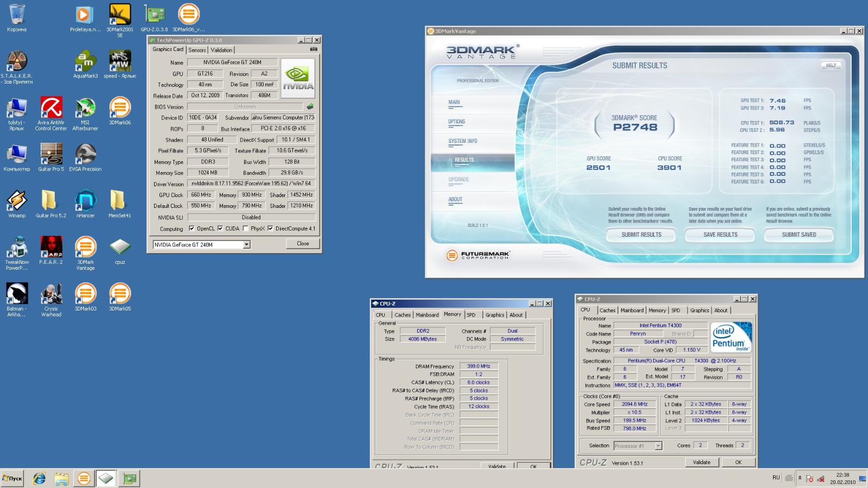Open the Processor #1 selection dropdown

[x=658, y=446]
